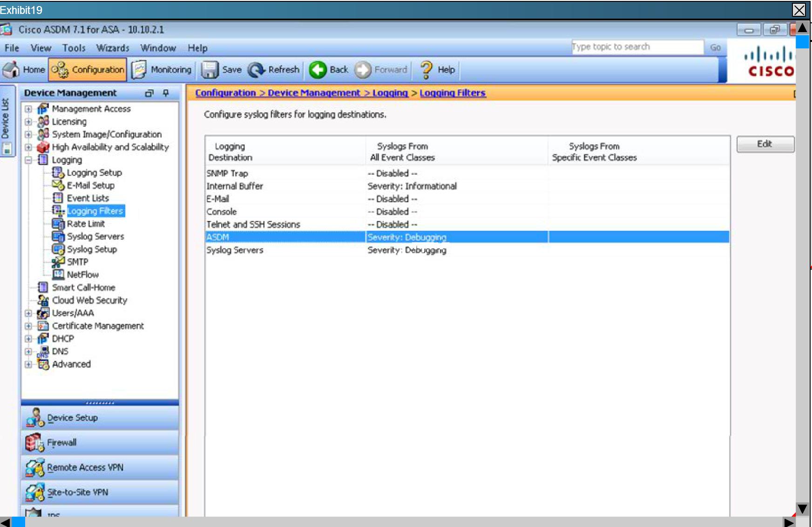Select the E-Mail destination row
The height and width of the screenshot is (527, 812).
click(x=467, y=199)
